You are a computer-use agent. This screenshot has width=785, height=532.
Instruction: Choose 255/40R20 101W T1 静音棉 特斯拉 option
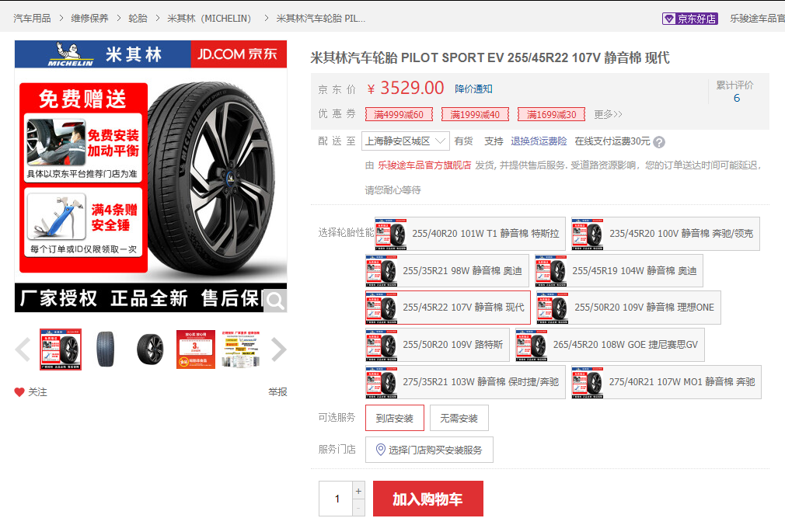[470, 234]
